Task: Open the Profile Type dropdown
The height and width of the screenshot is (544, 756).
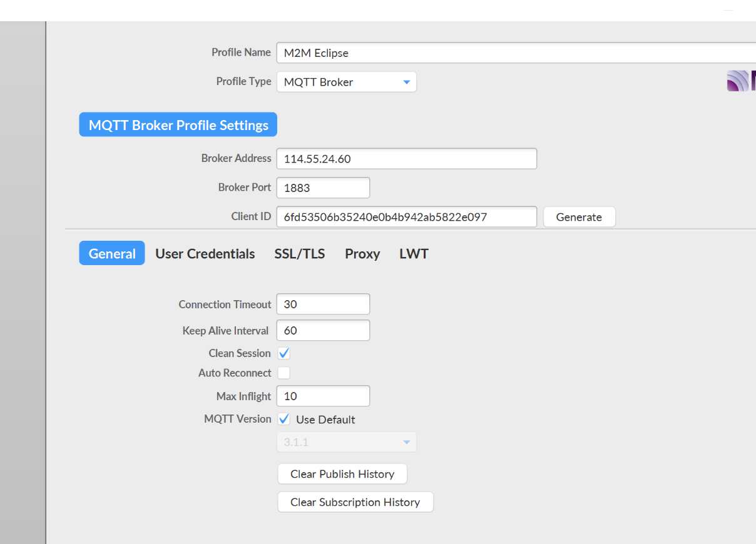Action: point(346,81)
